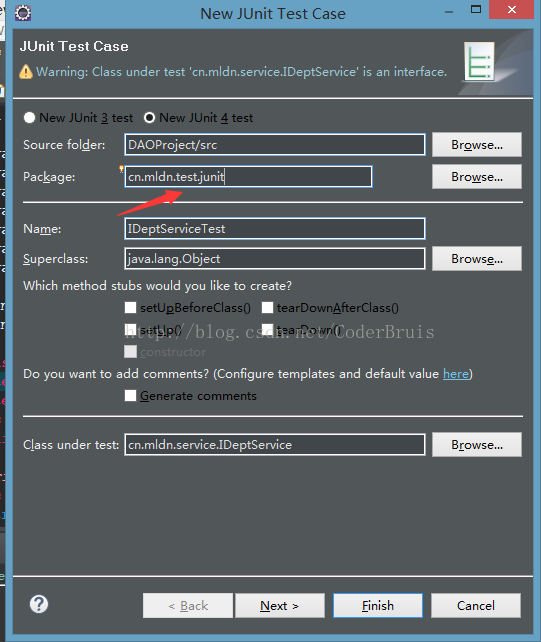Cancel the New JUnit Test Case dialog
The width and height of the screenshot is (541, 642).
pyautogui.click(x=476, y=606)
